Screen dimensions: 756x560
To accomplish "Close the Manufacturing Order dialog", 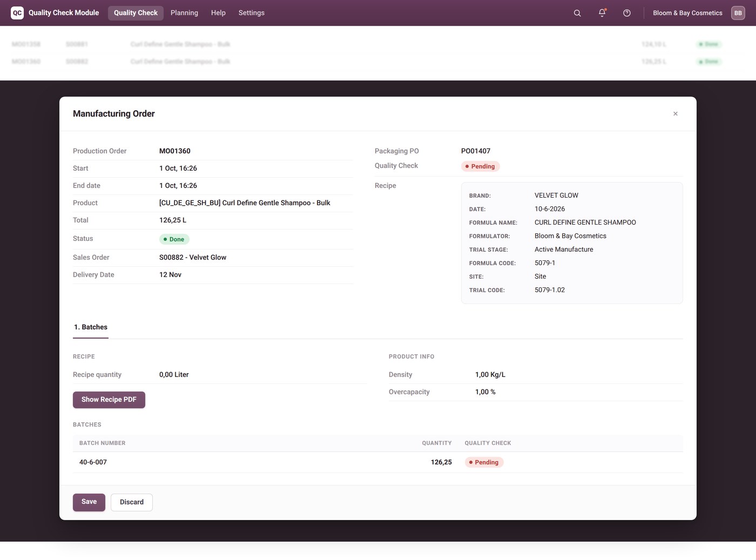I will [676, 114].
